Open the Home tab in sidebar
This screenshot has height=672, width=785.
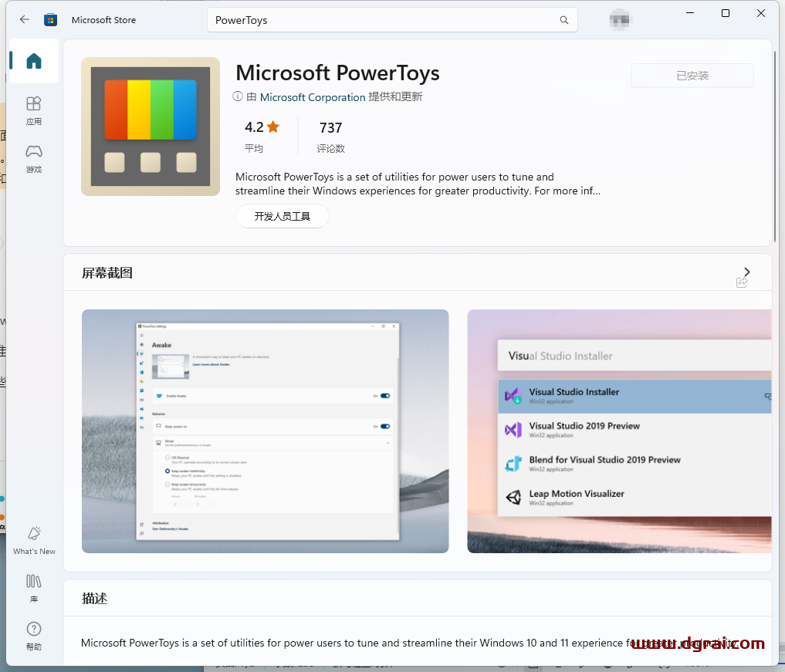coord(34,61)
